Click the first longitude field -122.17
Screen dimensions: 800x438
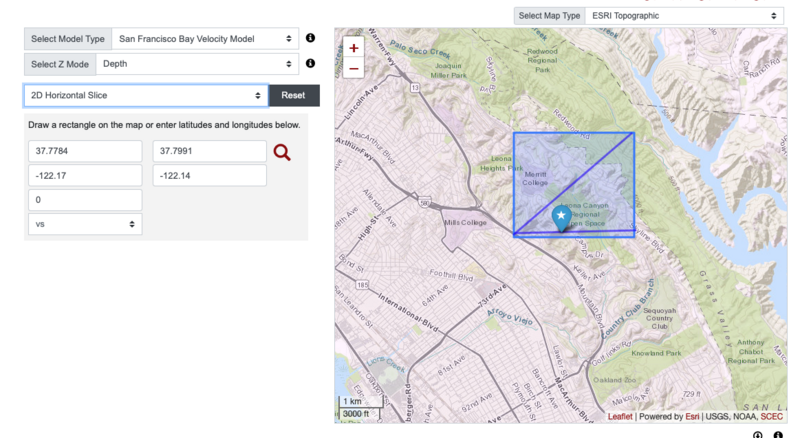click(x=85, y=176)
